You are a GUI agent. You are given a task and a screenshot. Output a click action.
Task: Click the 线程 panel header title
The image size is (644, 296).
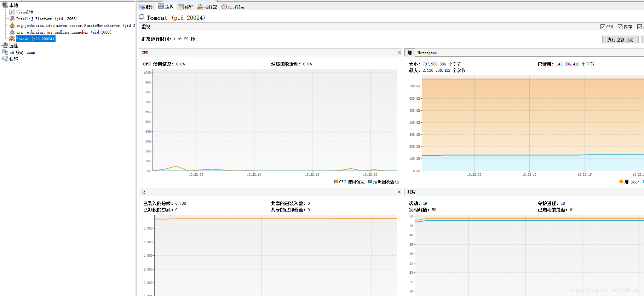pyautogui.click(x=412, y=192)
